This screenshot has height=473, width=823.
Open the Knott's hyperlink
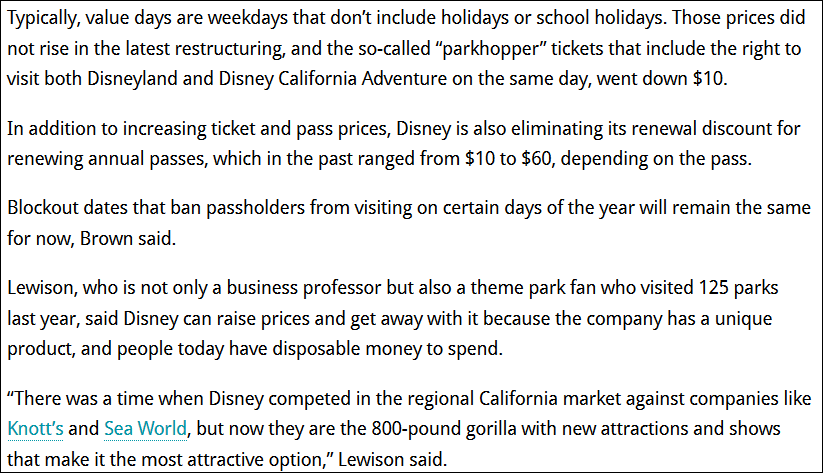coord(35,429)
